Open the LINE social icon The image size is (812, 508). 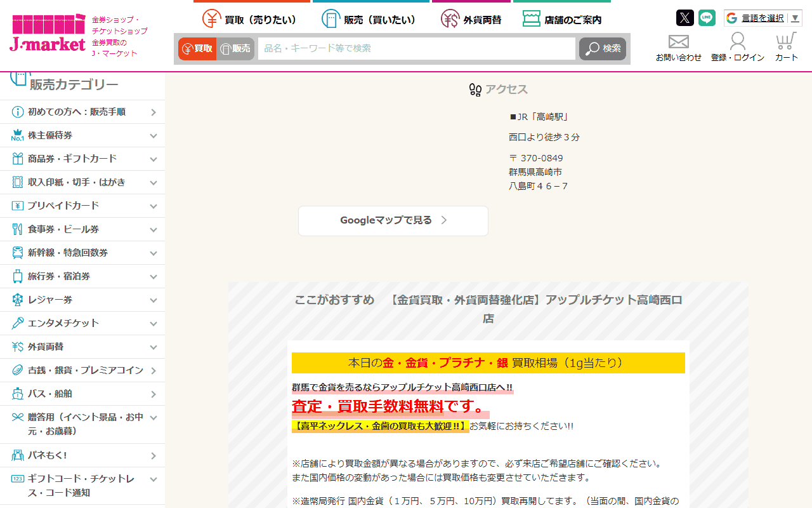707,18
